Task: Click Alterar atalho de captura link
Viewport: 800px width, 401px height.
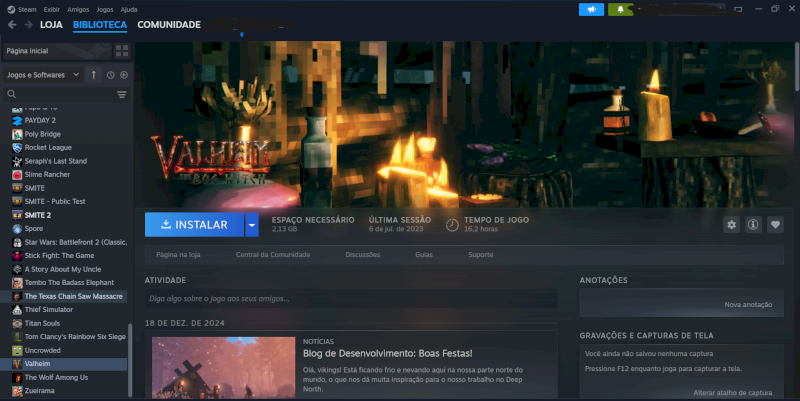Action: (733, 393)
